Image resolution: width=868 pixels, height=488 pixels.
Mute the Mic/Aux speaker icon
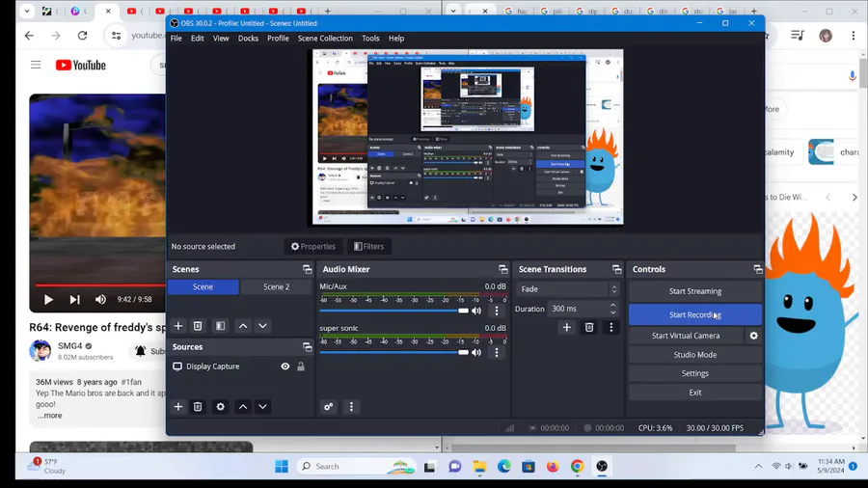pyautogui.click(x=476, y=311)
